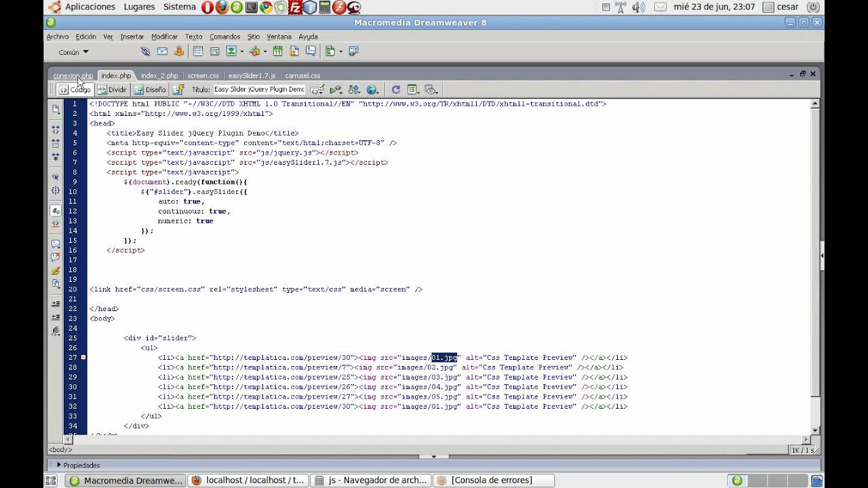Viewport: 868px width, 488px height.
Task: Open the index_2.php tab
Action: pyautogui.click(x=159, y=76)
